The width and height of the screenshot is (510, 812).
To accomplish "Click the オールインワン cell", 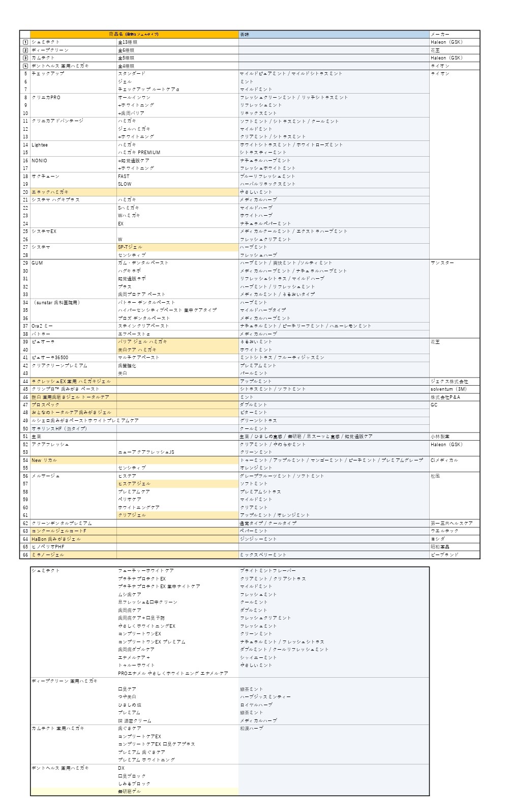I will (x=177, y=97).
